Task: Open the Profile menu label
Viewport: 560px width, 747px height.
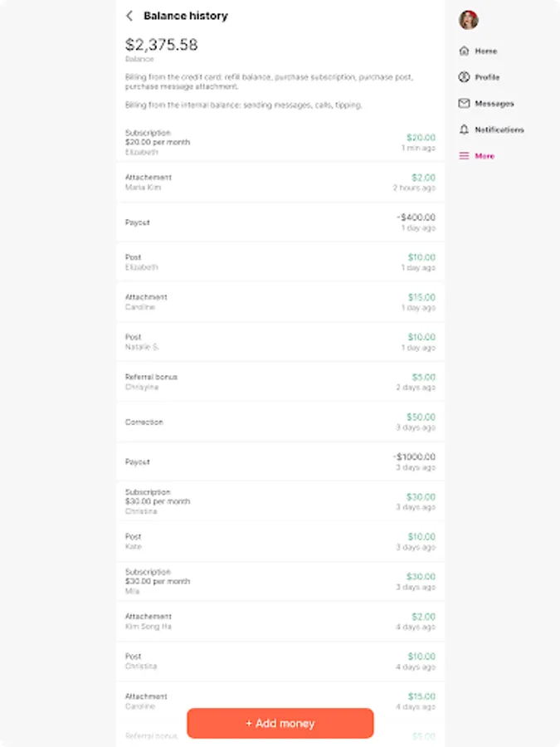Action: tap(487, 77)
